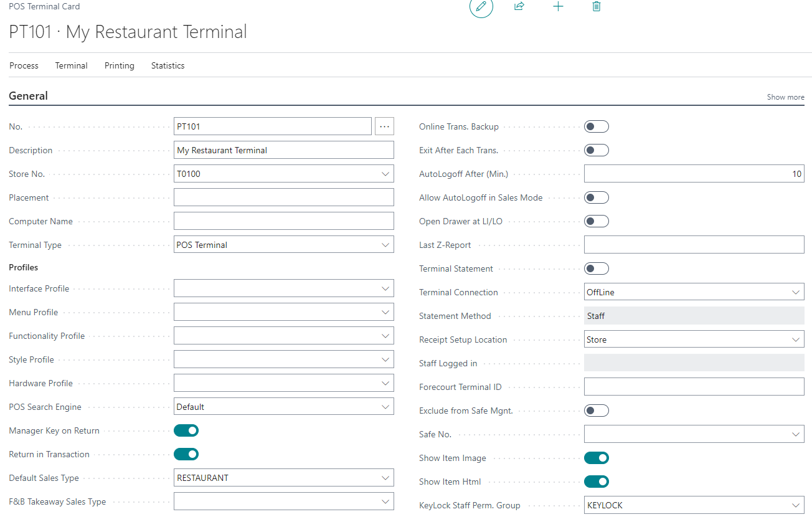
Task: Open the Store No. dropdown
Action: [385, 174]
